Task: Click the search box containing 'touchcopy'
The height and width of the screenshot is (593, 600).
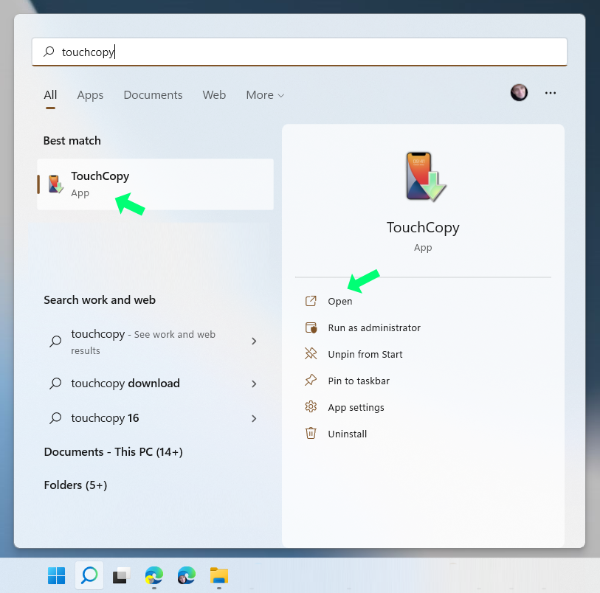Action: pos(299,52)
